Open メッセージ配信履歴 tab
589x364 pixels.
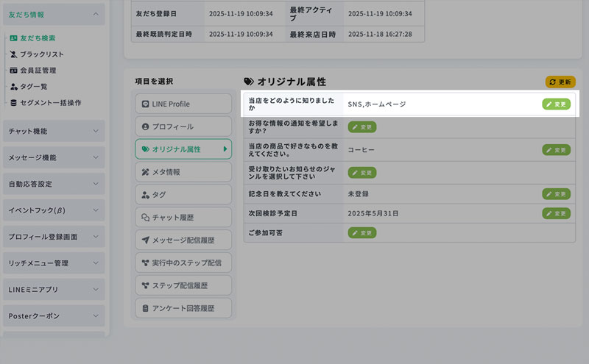coord(183,240)
